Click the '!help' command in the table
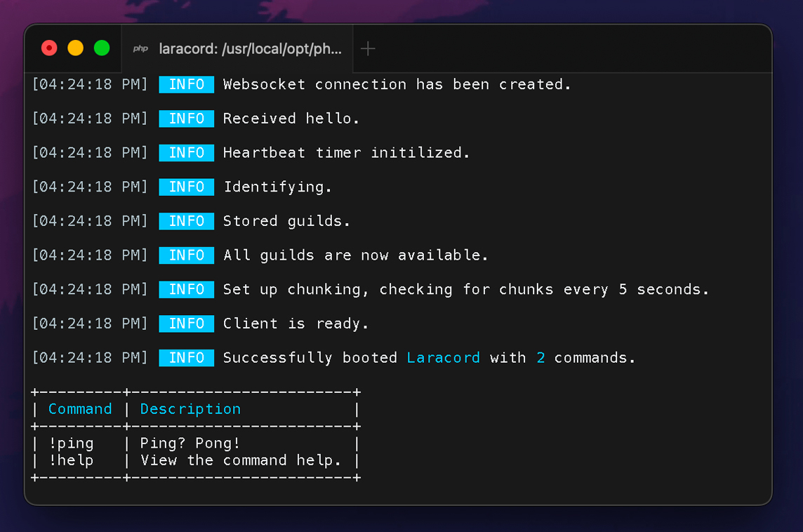 [71, 460]
